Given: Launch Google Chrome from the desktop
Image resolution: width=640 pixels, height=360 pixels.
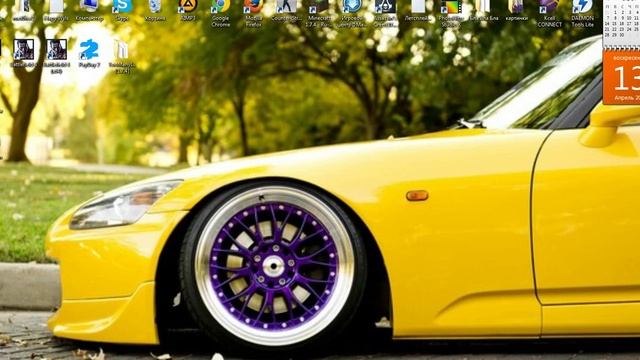Looking at the screenshot, I should [x=220, y=13].
